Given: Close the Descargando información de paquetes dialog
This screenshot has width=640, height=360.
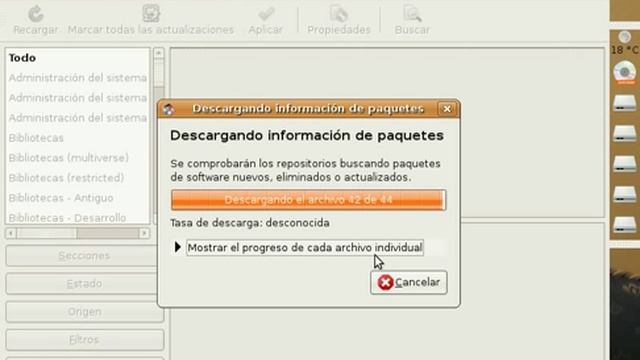Looking at the screenshot, I should [447, 109].
